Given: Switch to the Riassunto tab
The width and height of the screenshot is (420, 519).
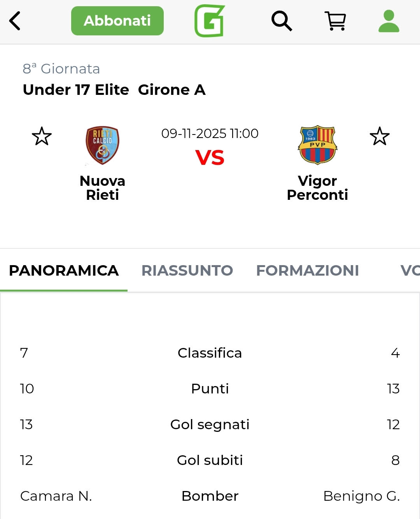Looking at the screenshot, I should (187, 271).
